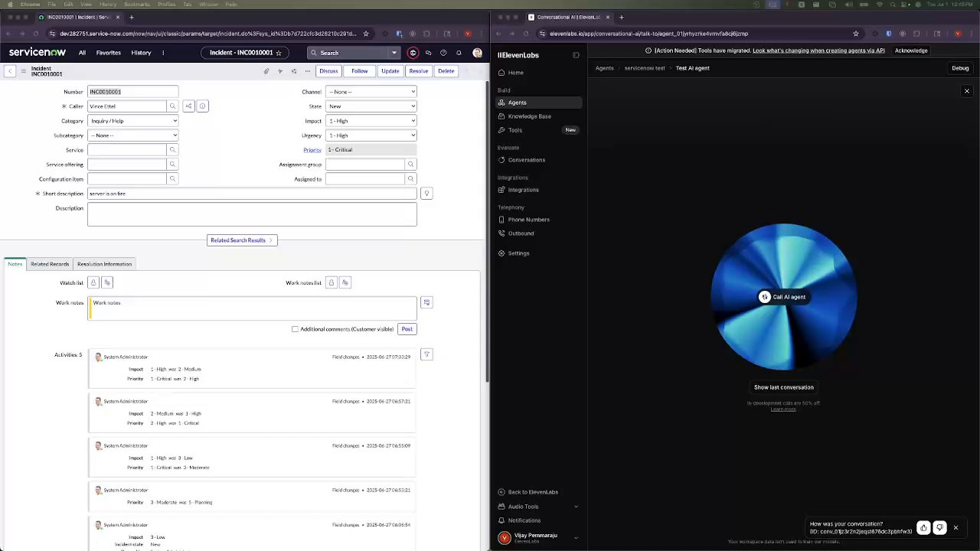
Task: Open the Impact dropdown
Action: (371, 121)
